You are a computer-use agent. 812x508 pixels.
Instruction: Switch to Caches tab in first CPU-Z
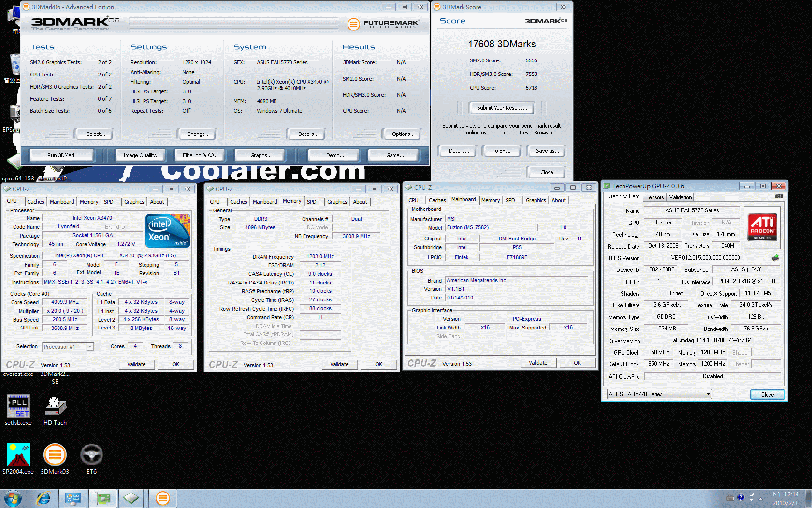pos(35,202)
